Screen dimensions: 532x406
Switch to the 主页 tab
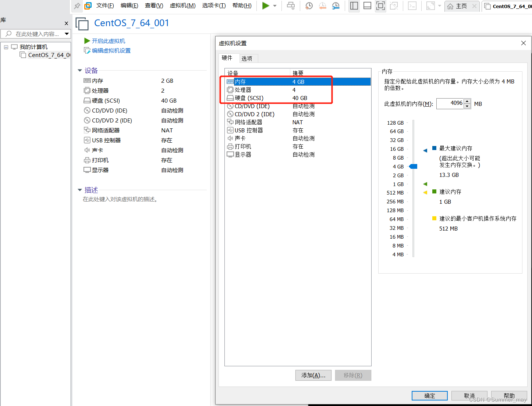coord(461,6)
